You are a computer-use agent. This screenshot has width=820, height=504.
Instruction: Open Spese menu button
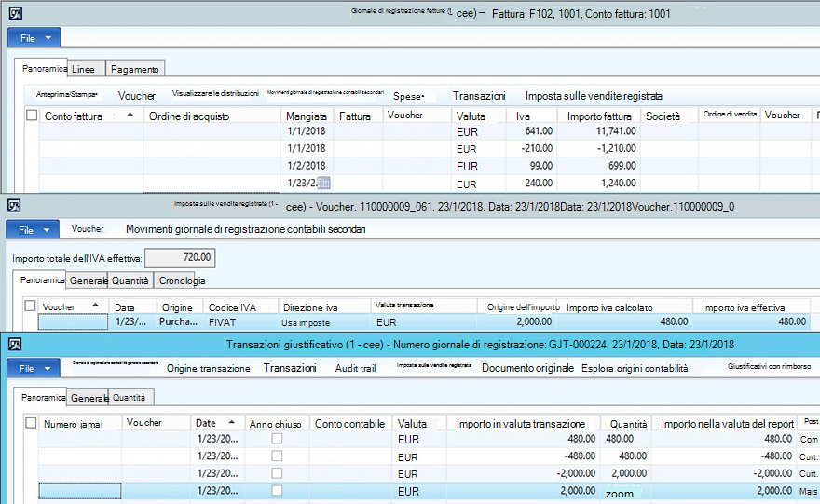408,96
